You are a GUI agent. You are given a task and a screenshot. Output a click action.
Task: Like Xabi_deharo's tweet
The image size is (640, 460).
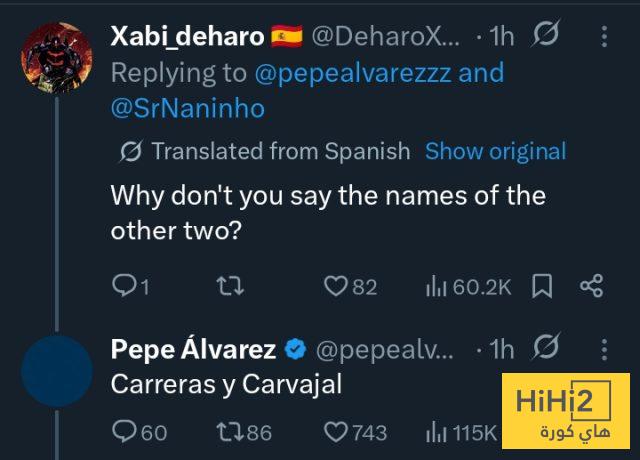coord(335,287)
